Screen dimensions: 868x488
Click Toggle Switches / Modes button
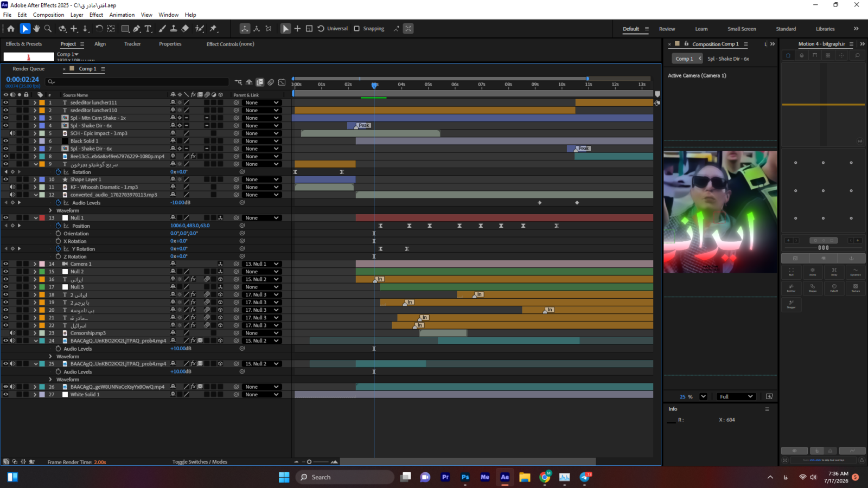point(200,462)
